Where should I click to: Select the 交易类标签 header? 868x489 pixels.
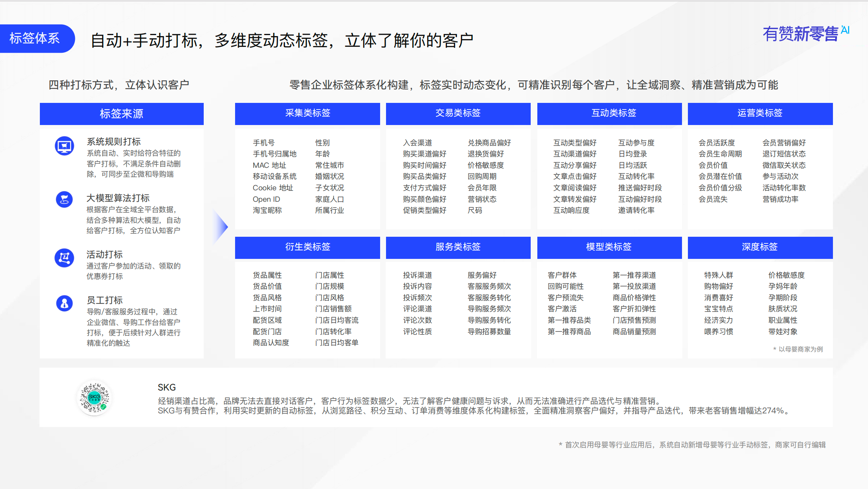coord(458,114)
